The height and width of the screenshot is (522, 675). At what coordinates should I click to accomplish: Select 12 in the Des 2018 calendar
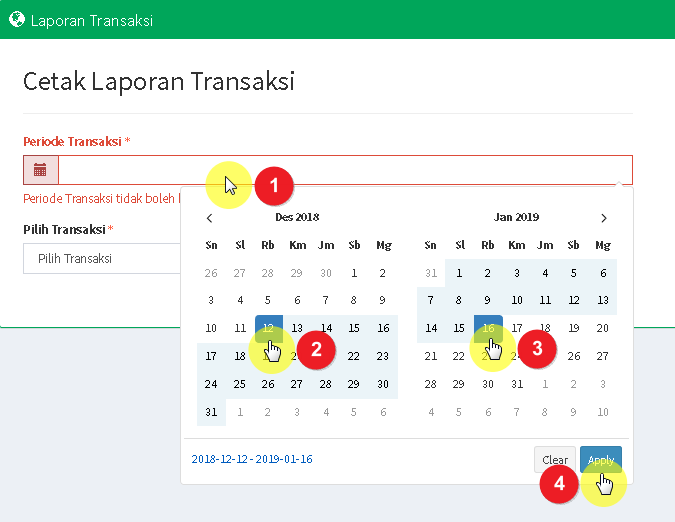268,328
